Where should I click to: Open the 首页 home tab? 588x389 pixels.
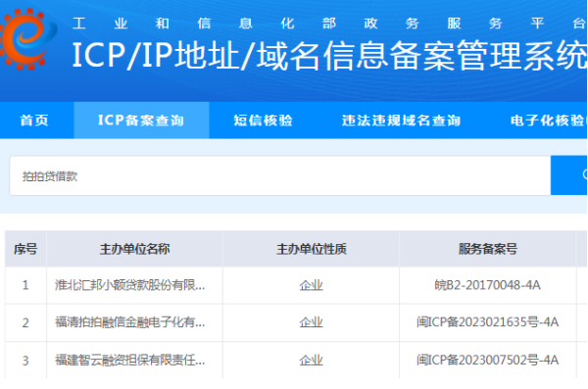(x=34, y=121)
